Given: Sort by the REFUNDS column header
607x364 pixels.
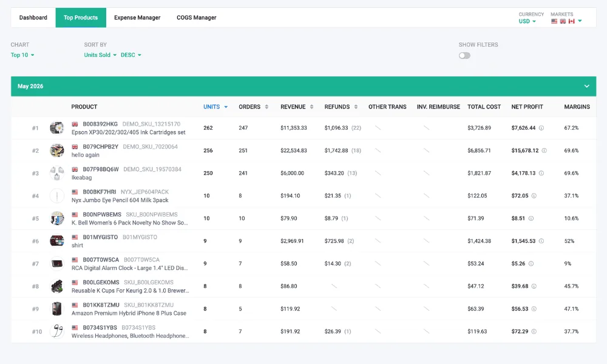Looking at the screenshot, I should coord(341,107).
